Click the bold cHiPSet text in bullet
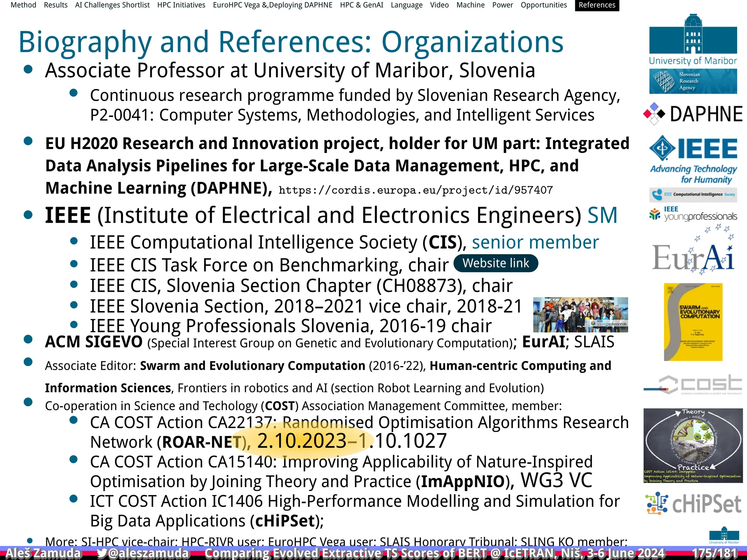Image resolution: width=747 pixels, height=560 pixels. pyautogui.click(x=285, y=521)
